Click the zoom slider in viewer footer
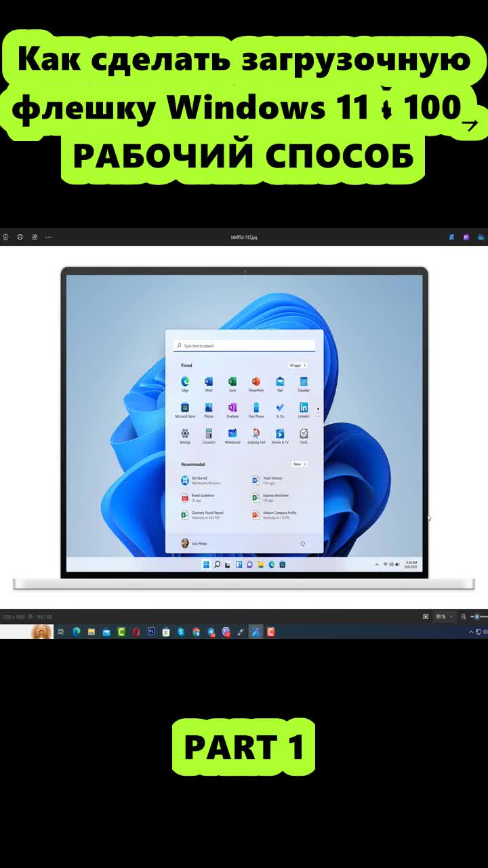The width and height of the screenshot is (488, 868). point(479,617)
